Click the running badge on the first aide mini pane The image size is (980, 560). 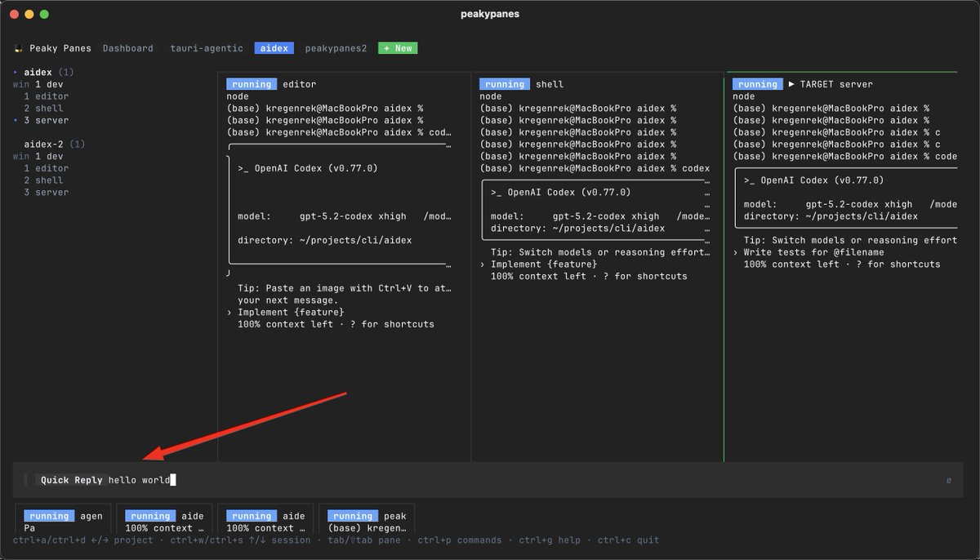click(x=149, y=515)
